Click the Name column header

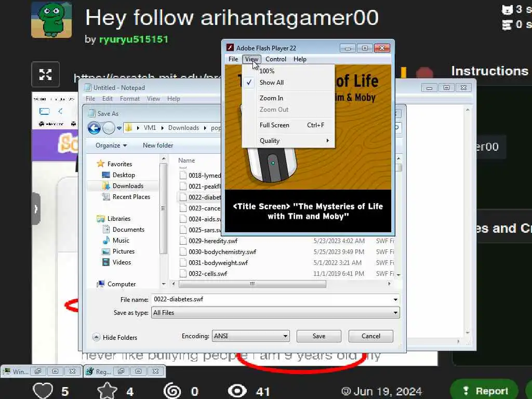click(187, 161)
